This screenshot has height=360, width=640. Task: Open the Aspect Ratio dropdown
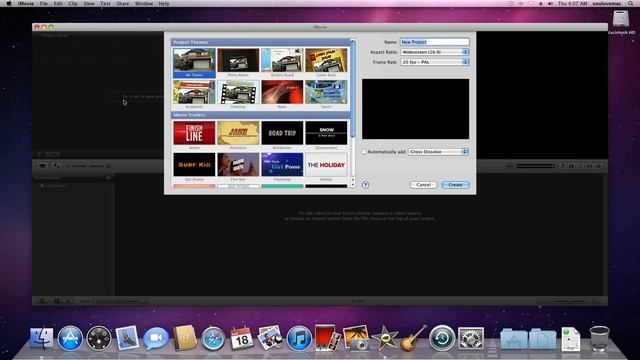(435, 52)
